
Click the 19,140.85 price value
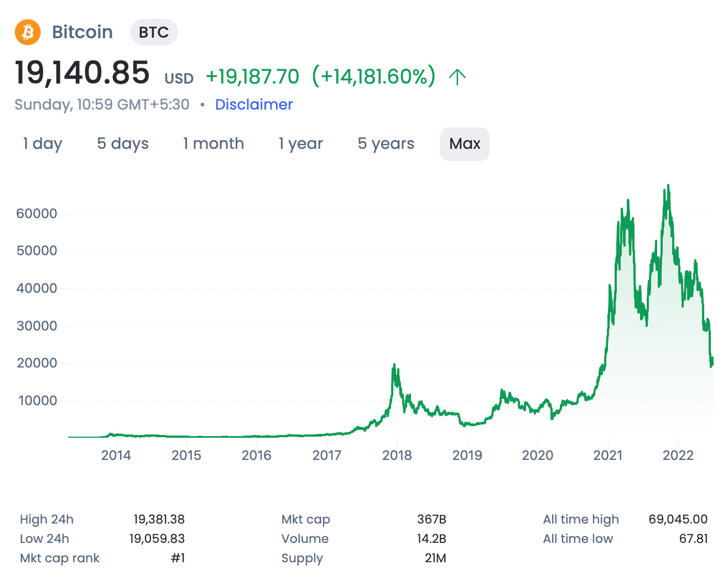click(82, 72)
